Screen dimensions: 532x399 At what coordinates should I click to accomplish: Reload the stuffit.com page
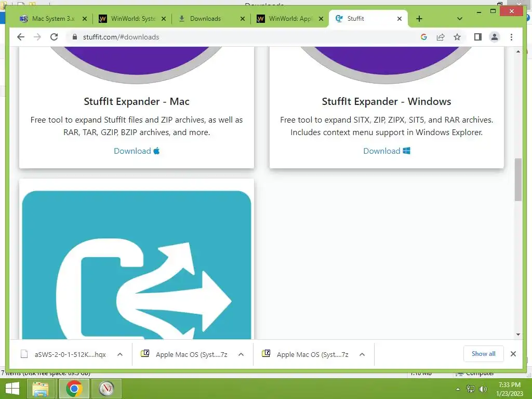54,37
